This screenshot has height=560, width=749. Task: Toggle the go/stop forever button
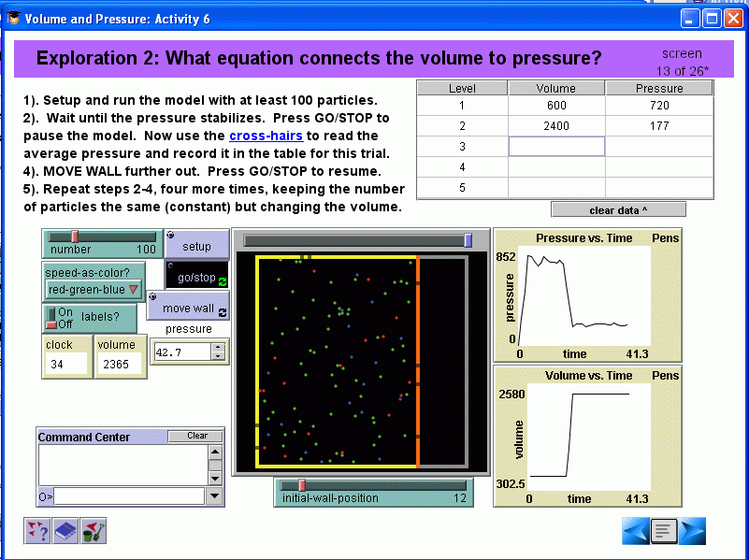pyautogui.click(x=197, y=277)
